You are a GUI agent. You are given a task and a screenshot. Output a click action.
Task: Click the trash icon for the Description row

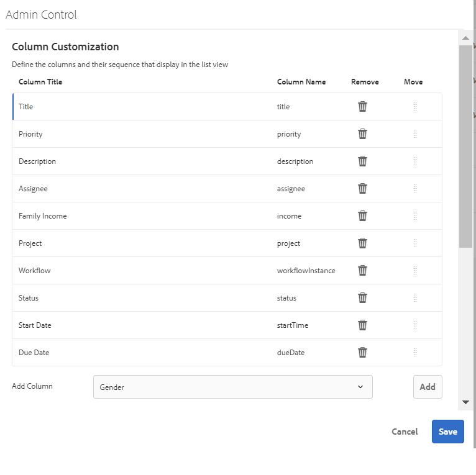point(362,161)
